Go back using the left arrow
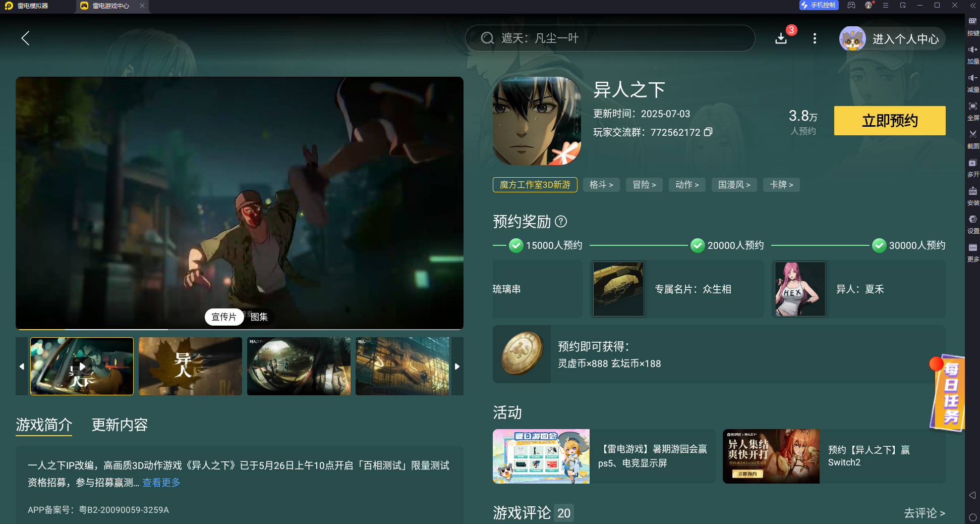 pyautogui.click(x=26, y=38)
